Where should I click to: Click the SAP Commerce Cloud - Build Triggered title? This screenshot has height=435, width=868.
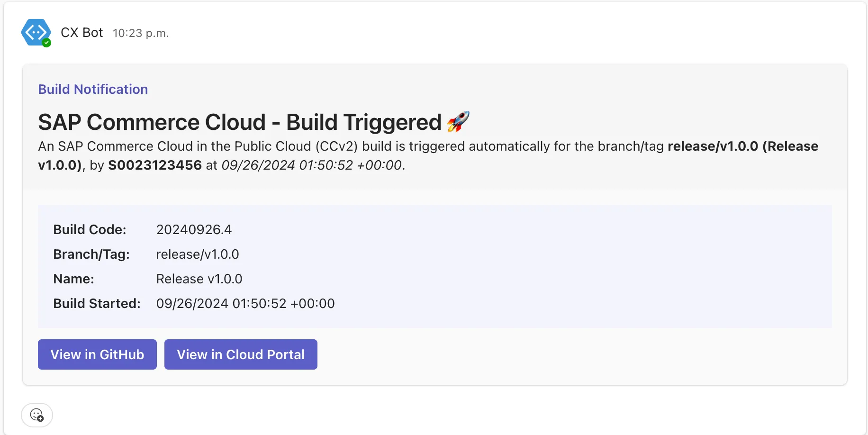(239, 122)
